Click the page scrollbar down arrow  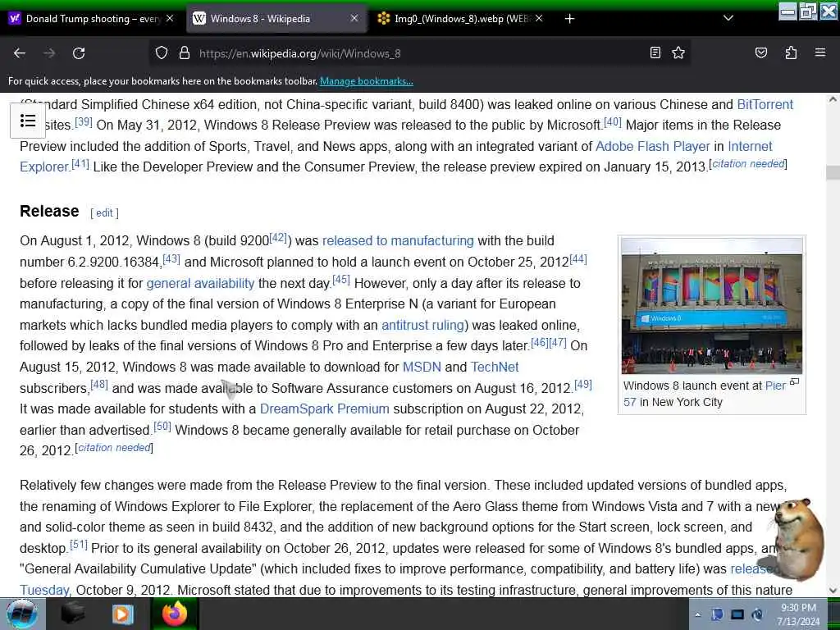coord(833,590)
